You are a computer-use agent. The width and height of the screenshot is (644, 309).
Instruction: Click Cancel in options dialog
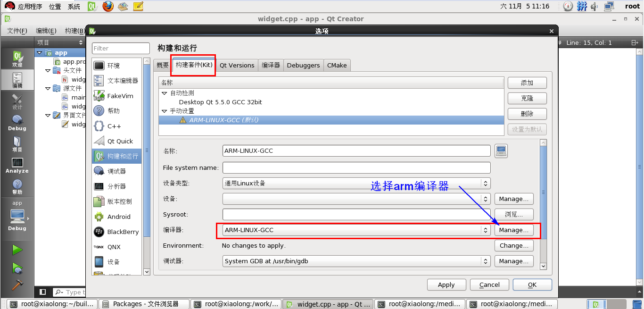[x=489, y=284]
